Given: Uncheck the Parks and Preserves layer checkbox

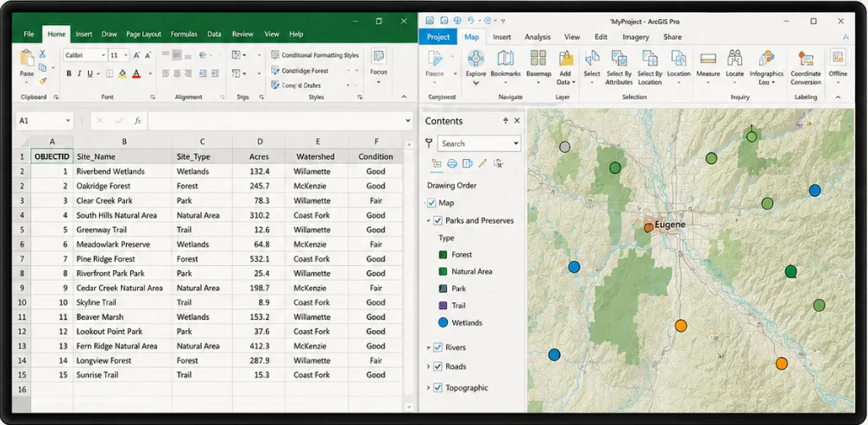Looking at the screenshot, I should click(x=437, y=220).
